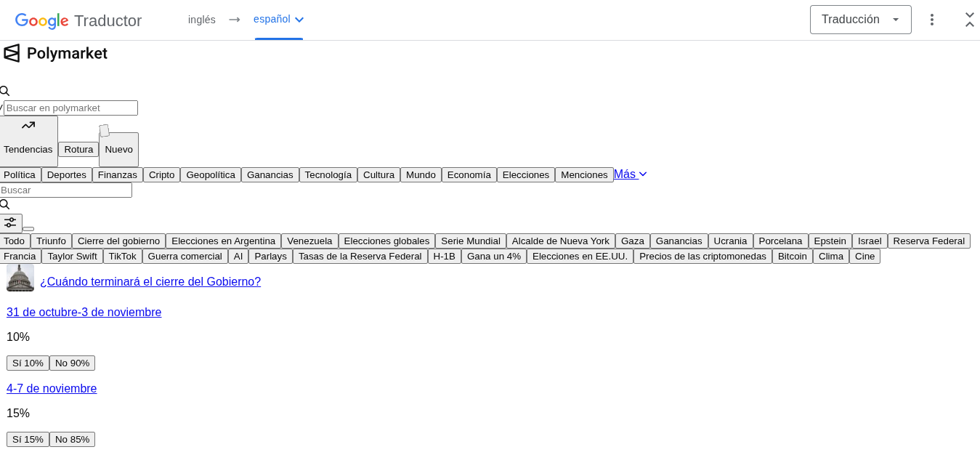Select the H-1B tag
Screen dimensions: 980x455
click(445, 256)
